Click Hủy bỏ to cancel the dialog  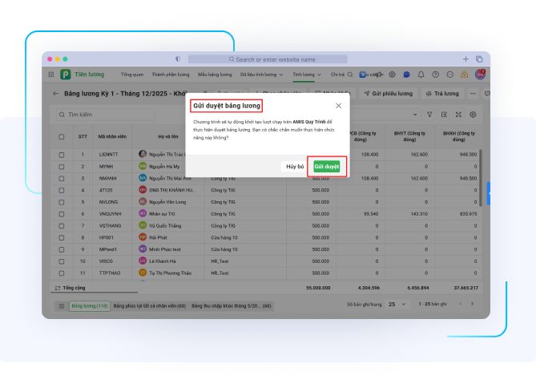pos(294,166)
